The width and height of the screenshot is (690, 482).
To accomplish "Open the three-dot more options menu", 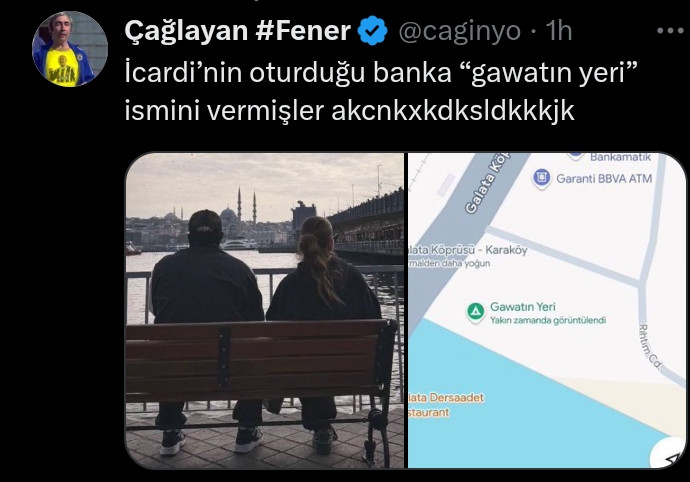I will 671,30.
